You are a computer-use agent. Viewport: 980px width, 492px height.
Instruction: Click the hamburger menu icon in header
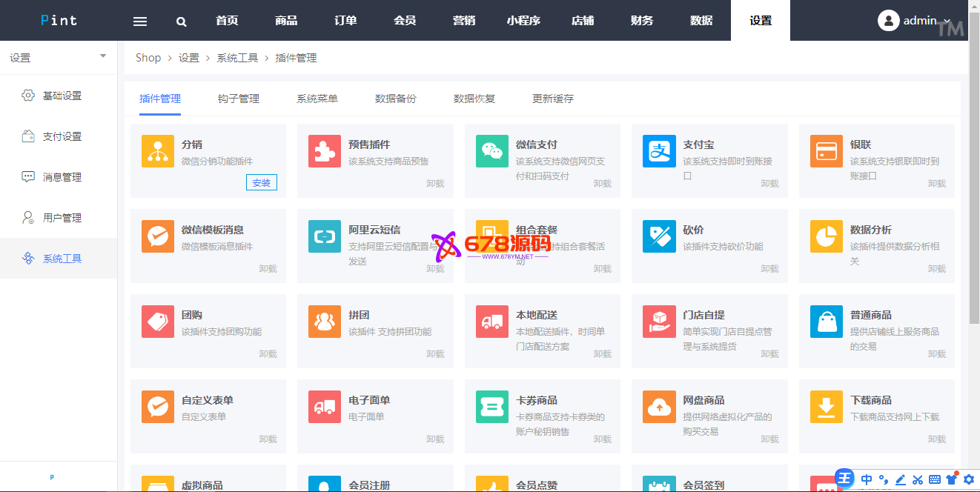[x=140, y=21]
